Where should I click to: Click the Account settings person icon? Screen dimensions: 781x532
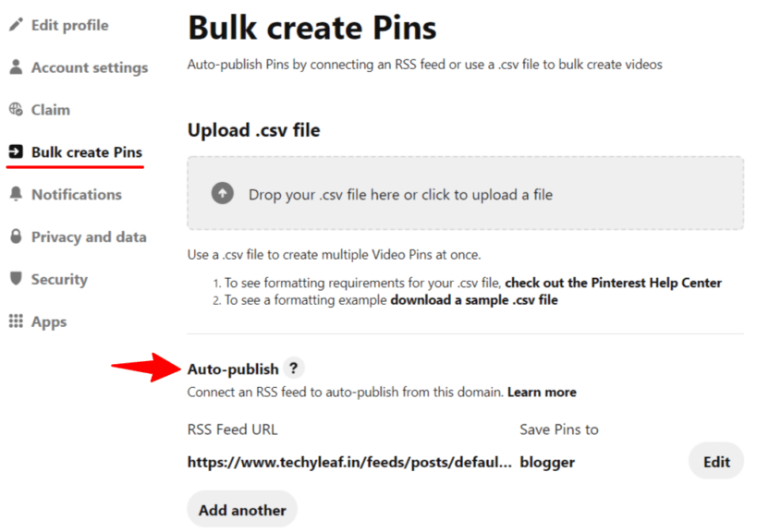pyautogui.click(x=15, y=67)
